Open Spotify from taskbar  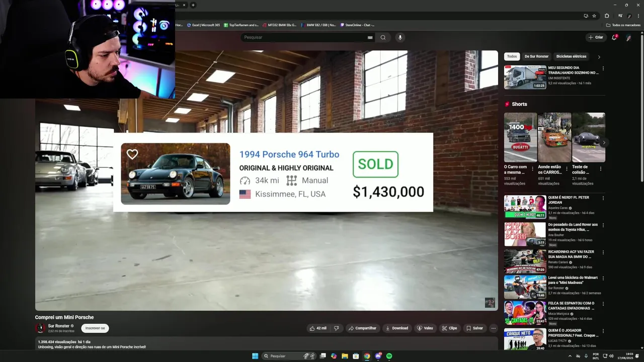(389, 356)
